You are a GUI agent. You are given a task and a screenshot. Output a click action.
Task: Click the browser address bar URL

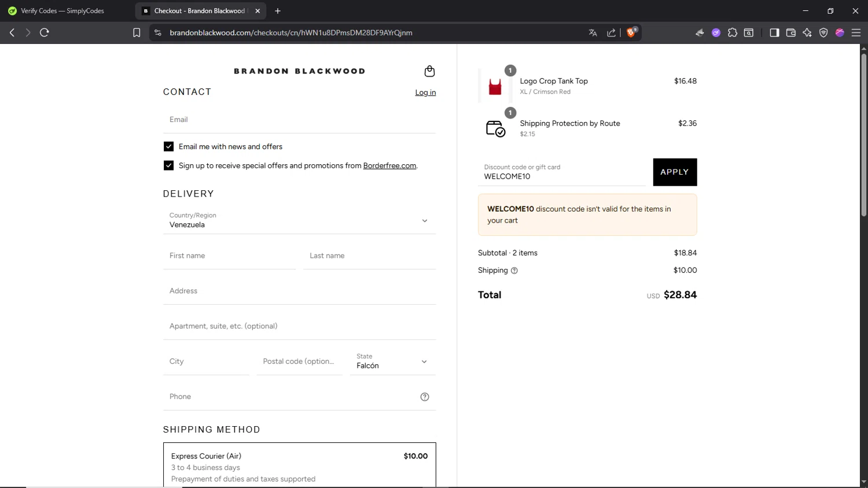coord(291,33)
